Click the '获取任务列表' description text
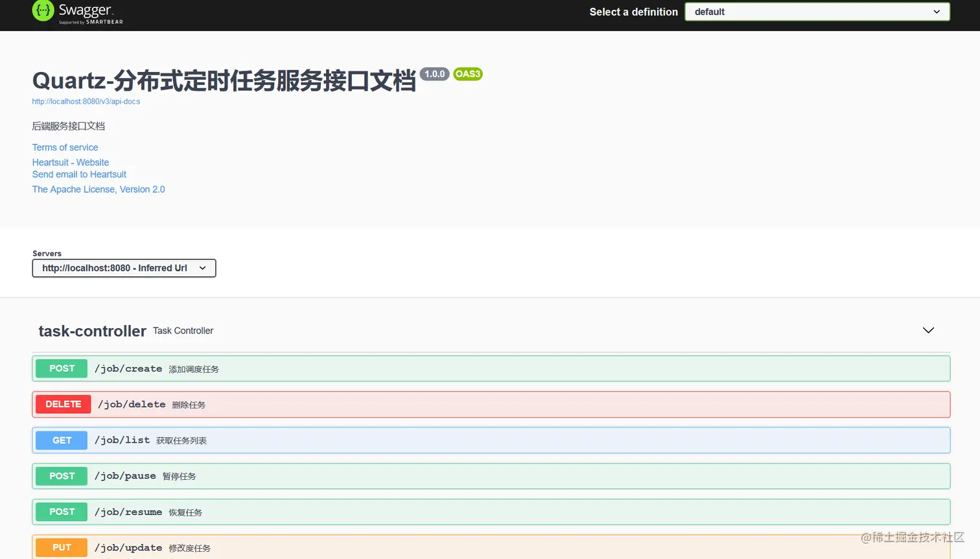 tap(181, 441)
